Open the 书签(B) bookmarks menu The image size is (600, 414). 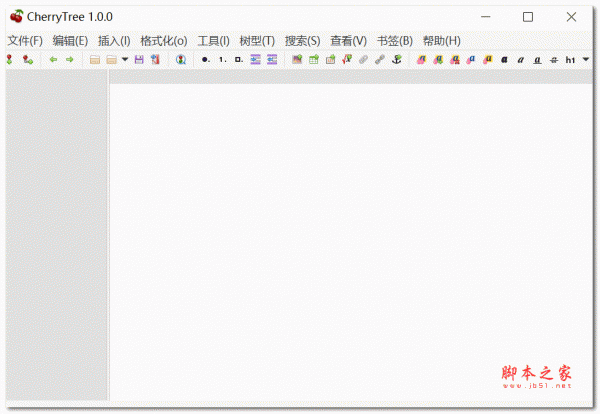(394, 41)
